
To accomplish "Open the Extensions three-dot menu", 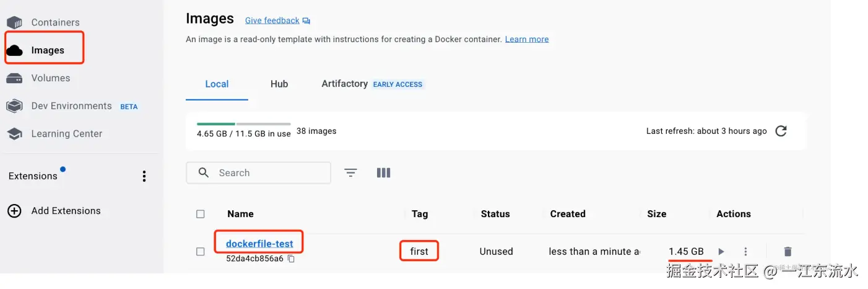I will (x=144, y=176).
